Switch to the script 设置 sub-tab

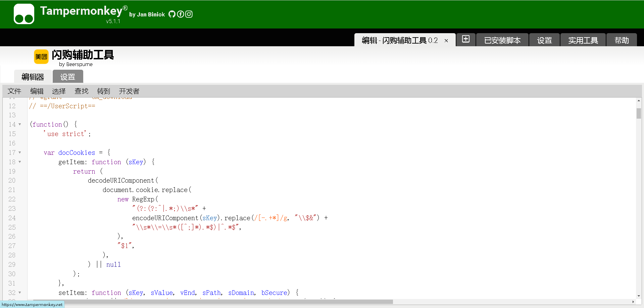coord(68,77)
